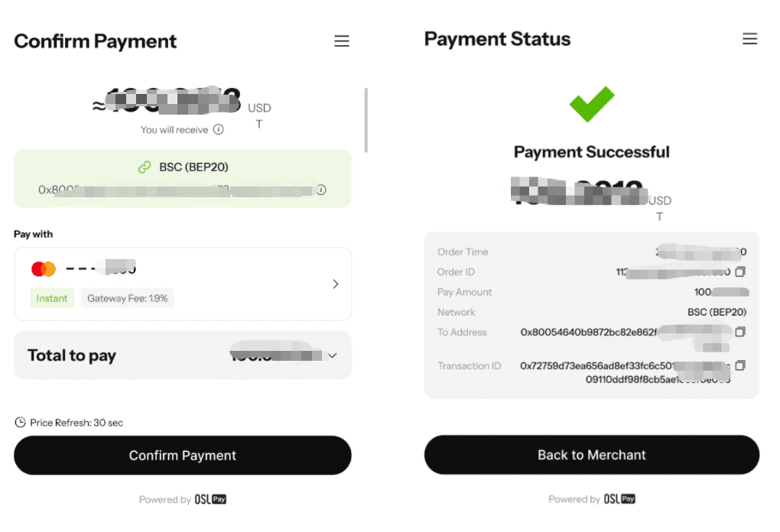Click the left panel vertical scrollbar

click(x=366, y=120)
